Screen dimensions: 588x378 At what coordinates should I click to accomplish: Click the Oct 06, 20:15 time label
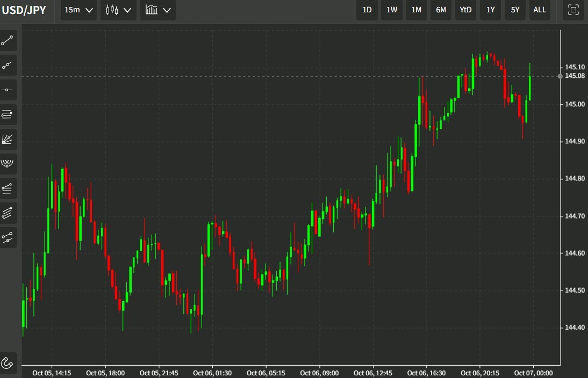(x=480, y=373)
